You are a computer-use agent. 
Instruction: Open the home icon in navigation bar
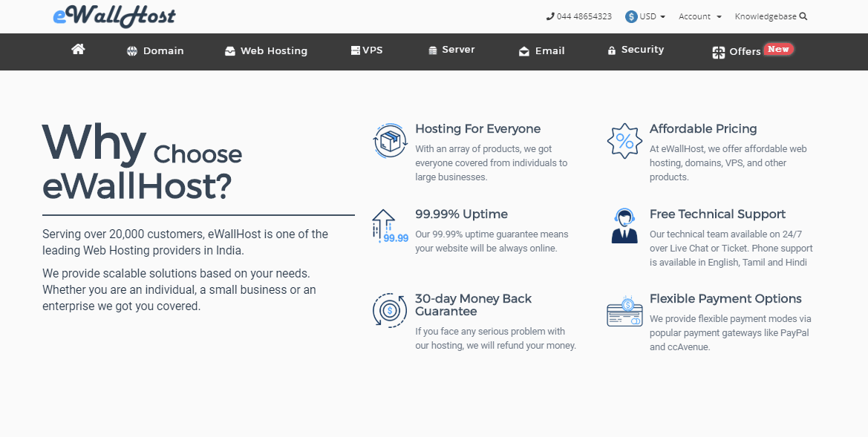pos(78,49)
